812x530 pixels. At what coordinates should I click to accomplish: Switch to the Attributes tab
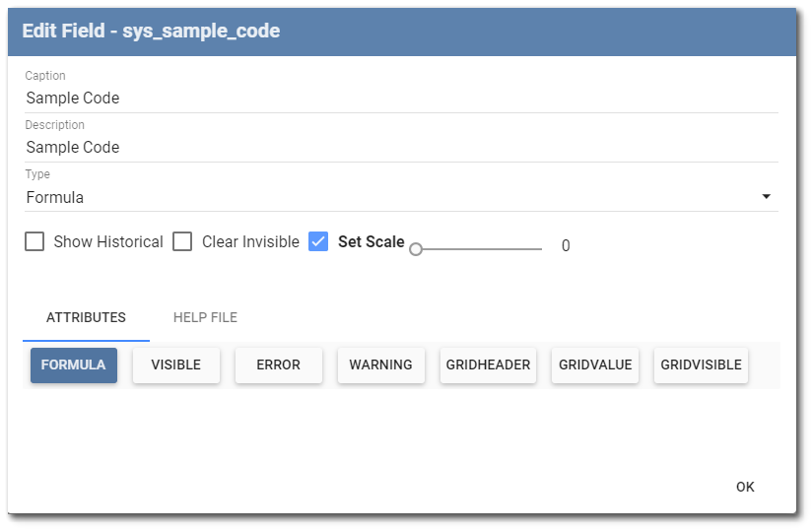pyautogui.click(x=86, y=317)
